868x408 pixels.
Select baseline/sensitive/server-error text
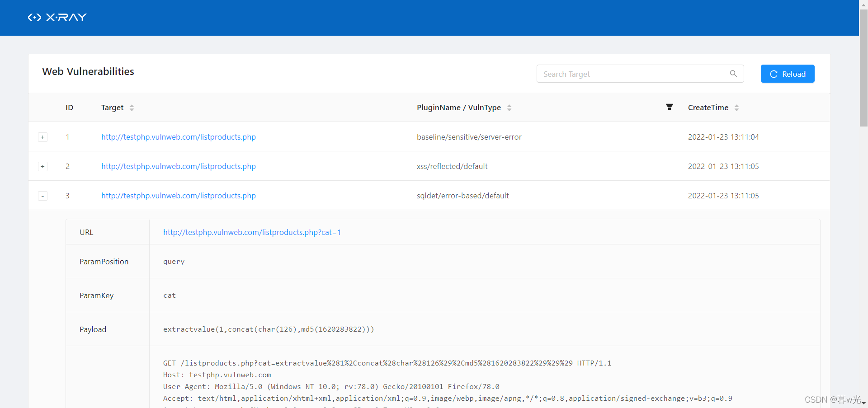tap(469, 137)
